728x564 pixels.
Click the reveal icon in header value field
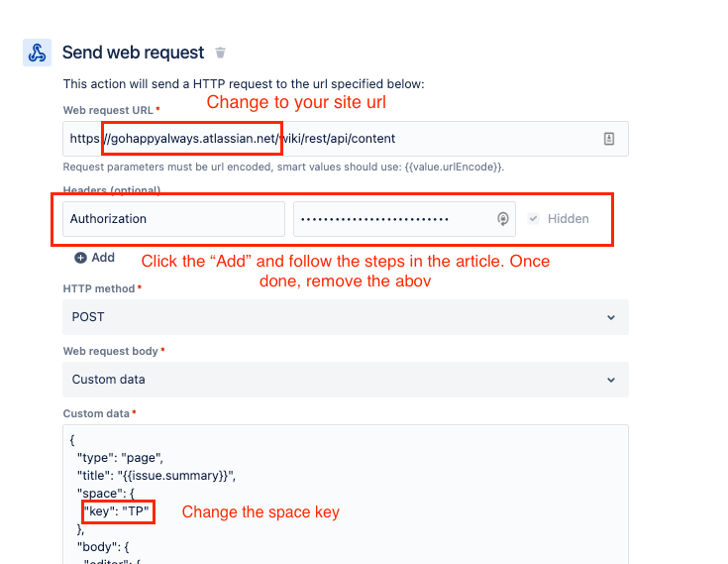[x=503, y=219]
